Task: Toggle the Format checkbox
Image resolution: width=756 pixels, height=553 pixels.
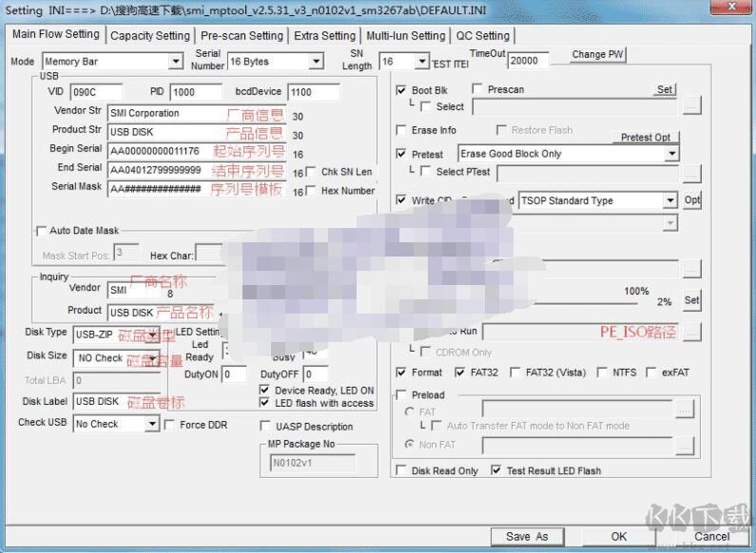Action: click(x=401, y=372)
